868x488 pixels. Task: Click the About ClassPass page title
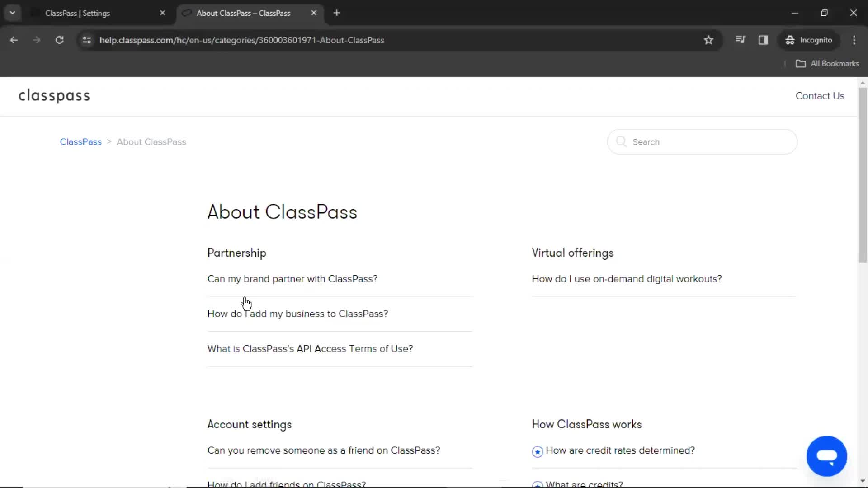(282, 212)
